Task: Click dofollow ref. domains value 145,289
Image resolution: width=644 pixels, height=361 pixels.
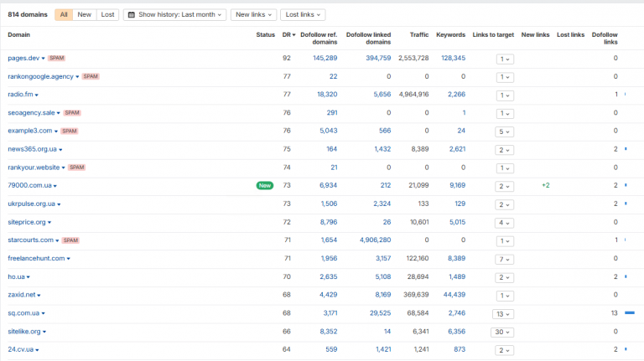Action: point(325,59)
